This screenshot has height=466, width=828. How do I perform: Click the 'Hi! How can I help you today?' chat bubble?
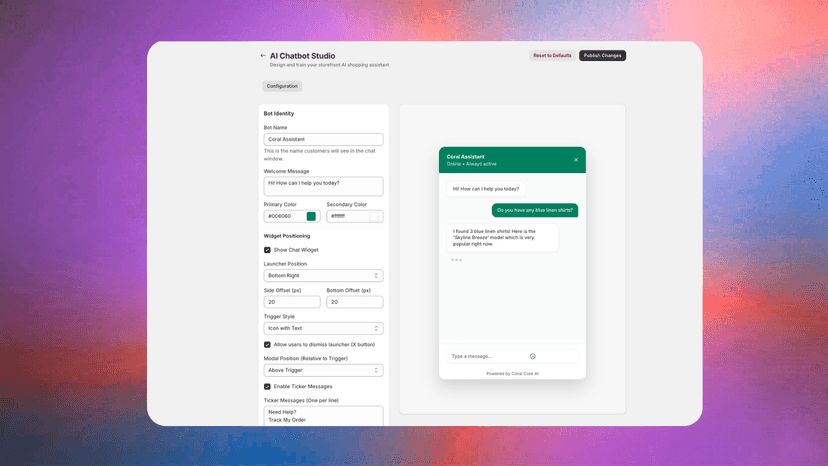point(486,189)
